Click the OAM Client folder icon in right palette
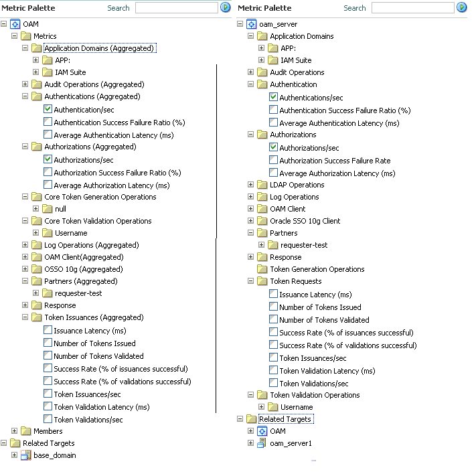The width and height of the screenshot is (476, 476). (x=262, y=209)
